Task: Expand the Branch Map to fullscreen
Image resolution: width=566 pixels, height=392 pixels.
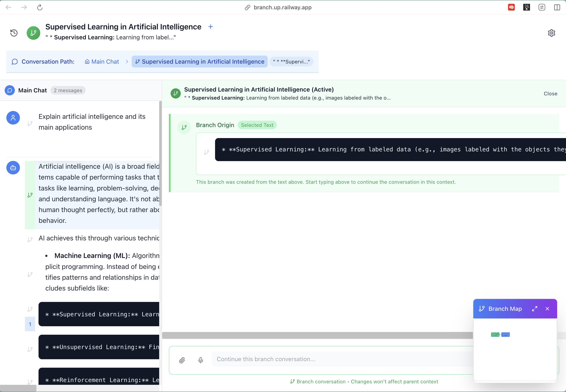Action: (534, 309)
